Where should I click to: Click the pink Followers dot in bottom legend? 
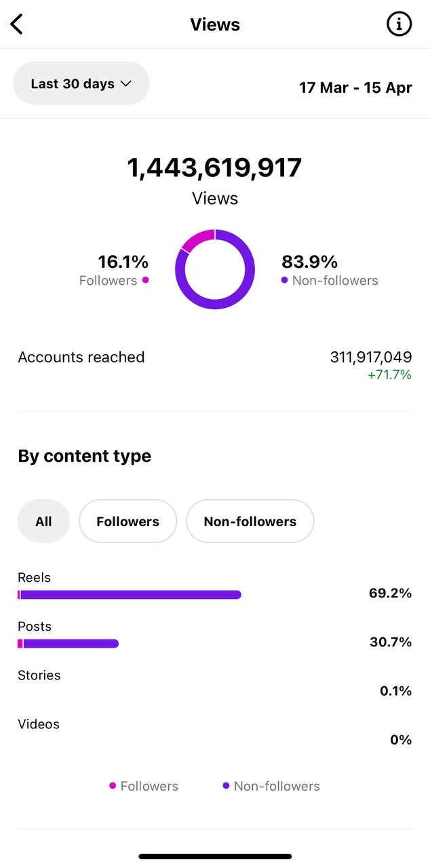[x=113, y=786]
